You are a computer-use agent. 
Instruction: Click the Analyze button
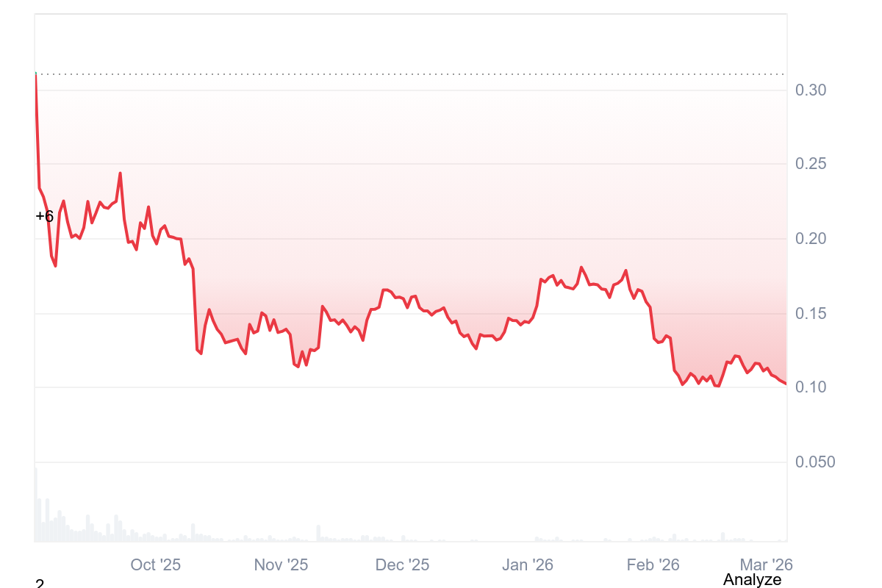[x=752, y=579]
